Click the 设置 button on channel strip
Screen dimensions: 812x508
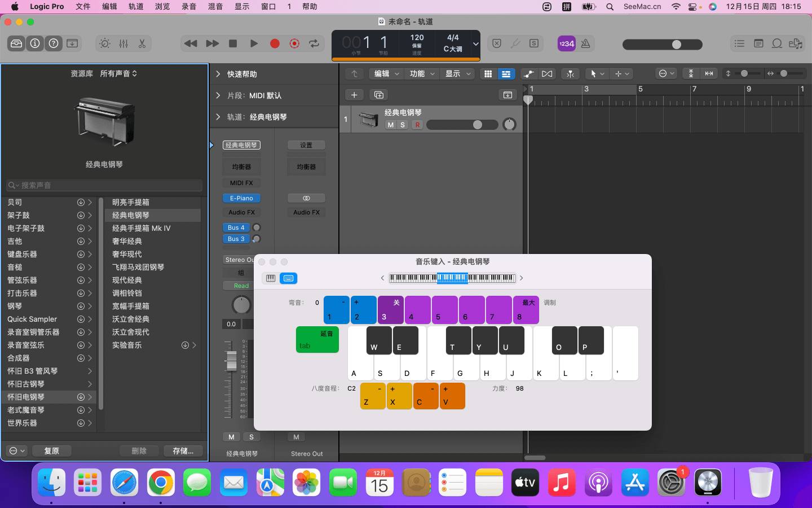[306, 145]
